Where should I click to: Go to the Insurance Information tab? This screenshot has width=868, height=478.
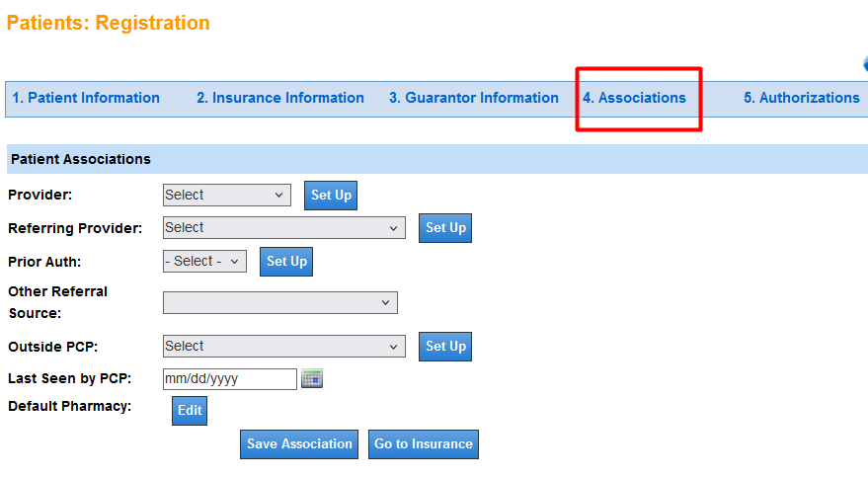[280, 98]
